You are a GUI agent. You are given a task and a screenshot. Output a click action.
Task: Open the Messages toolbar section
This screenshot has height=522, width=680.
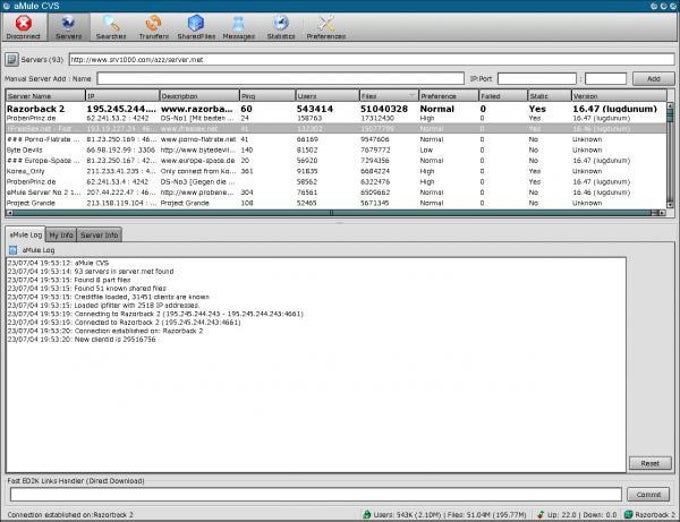(x=239, y=27)
